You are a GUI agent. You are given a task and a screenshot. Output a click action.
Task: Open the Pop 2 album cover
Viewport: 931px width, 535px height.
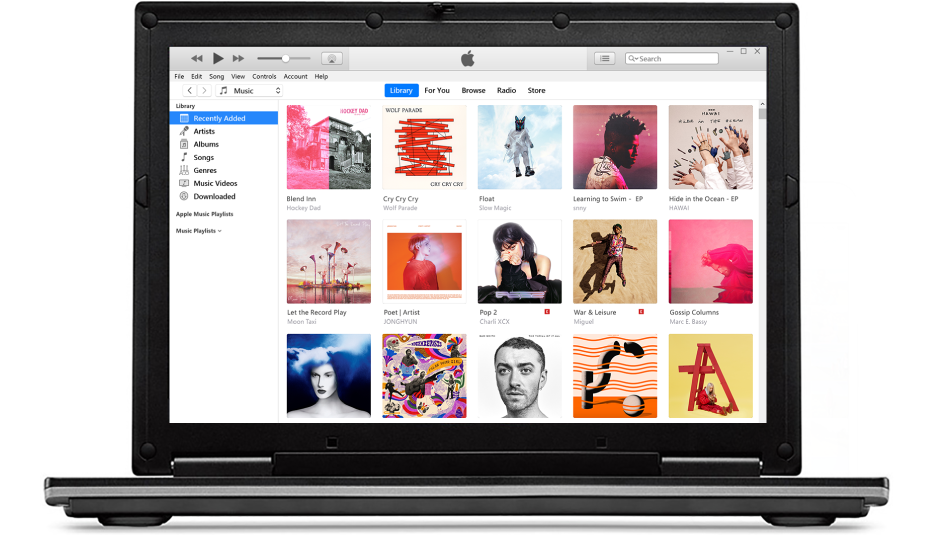pos(520,261)
